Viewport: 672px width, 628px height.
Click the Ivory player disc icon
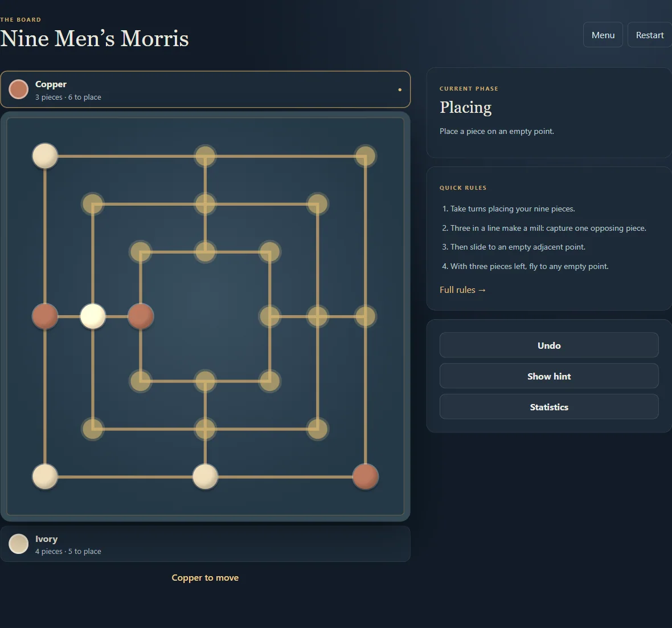point(18,544)
